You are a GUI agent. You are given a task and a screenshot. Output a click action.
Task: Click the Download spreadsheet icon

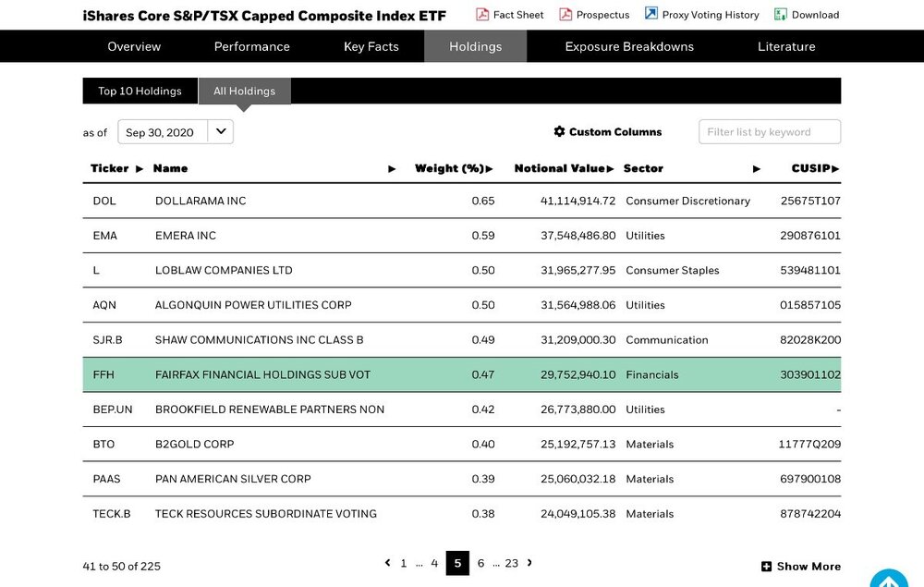780,14
